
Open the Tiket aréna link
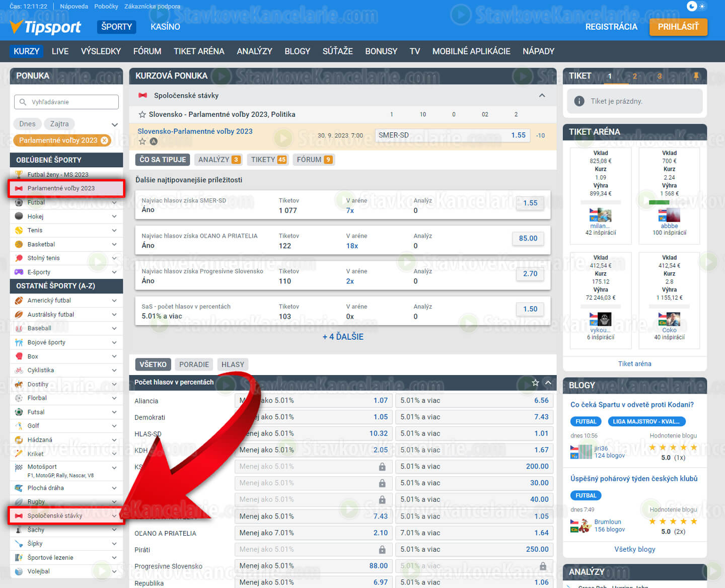[x=634, y=363]
